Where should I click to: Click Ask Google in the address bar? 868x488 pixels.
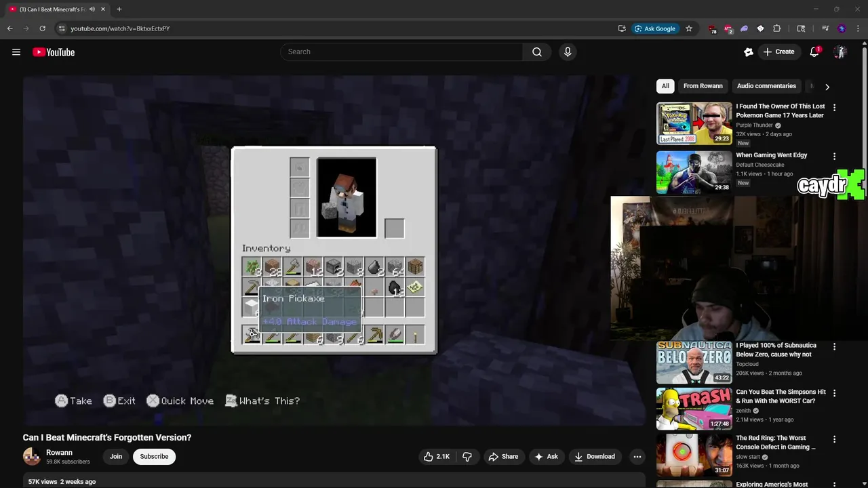[x=654, y=28]
